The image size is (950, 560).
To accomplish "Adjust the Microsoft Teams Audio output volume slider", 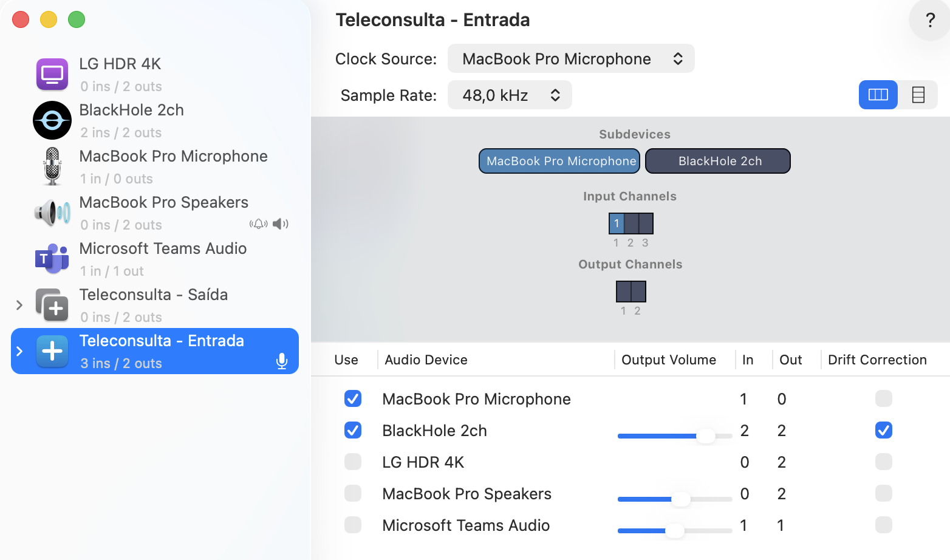I will [674, 531].
